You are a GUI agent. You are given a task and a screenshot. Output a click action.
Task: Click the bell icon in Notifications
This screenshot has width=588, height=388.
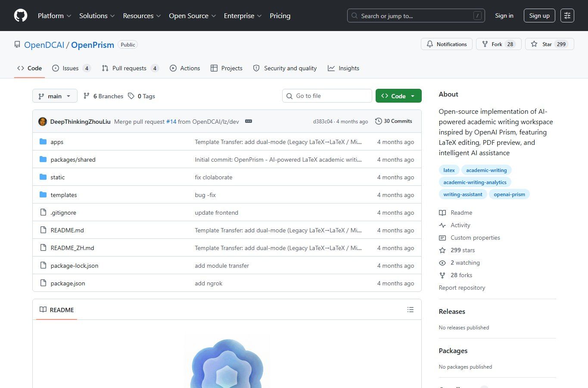click(430, 44)
